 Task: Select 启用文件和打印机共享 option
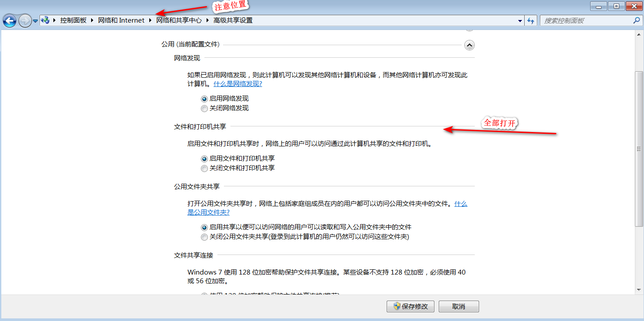click(204, 159)
